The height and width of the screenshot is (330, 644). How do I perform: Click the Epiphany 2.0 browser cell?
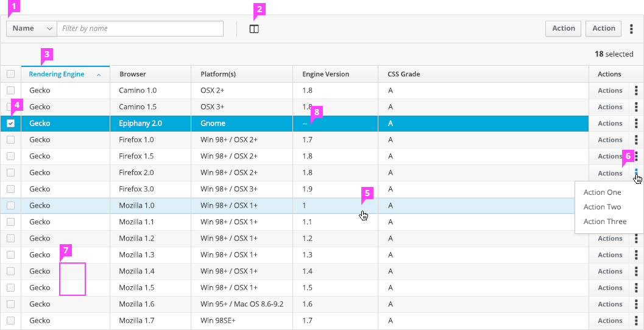tap(150, 124)
